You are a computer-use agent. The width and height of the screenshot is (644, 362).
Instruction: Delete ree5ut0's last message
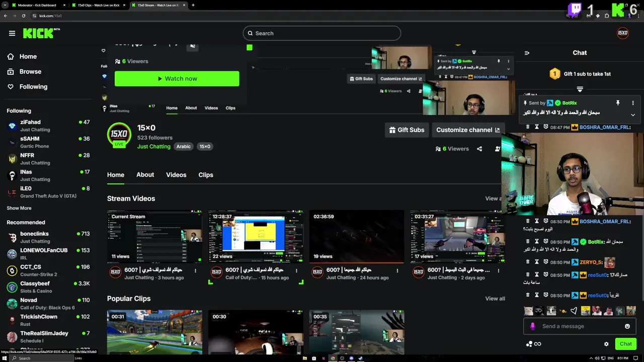[528, 296]
